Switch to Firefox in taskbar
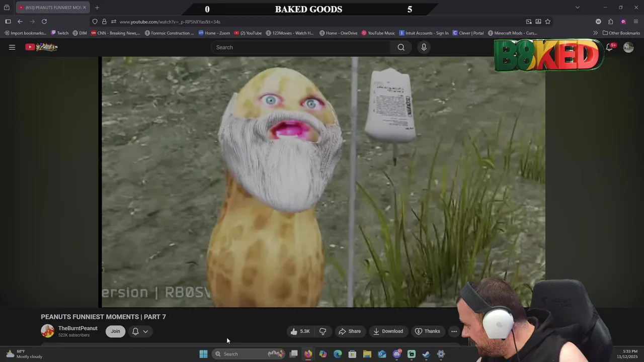644x362 pixels. point(308,354)
